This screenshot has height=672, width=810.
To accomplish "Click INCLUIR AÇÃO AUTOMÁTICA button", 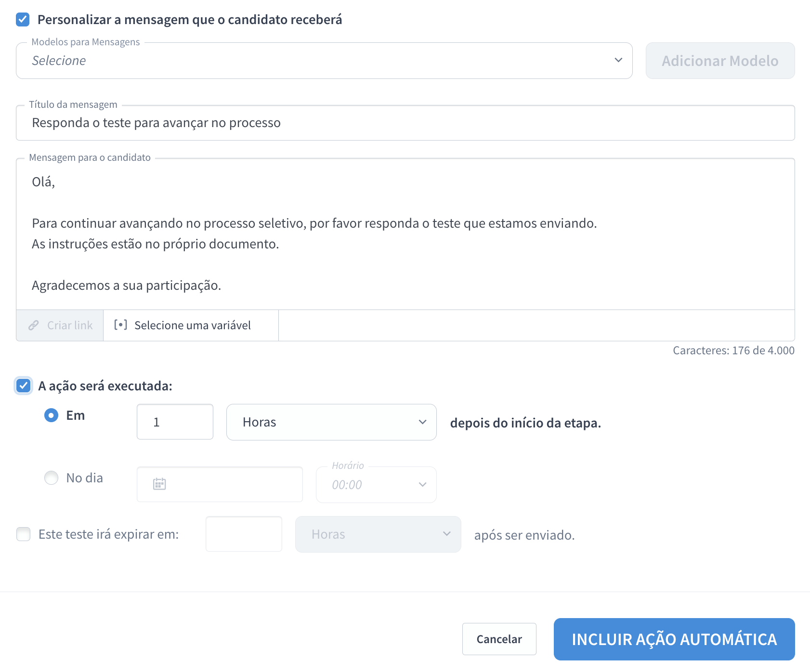I will [x=674, y=639].
